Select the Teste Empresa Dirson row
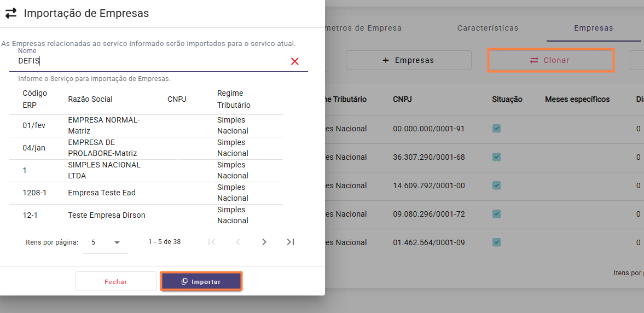Screen dimensions: 644x313 click(x=107, y=215)
